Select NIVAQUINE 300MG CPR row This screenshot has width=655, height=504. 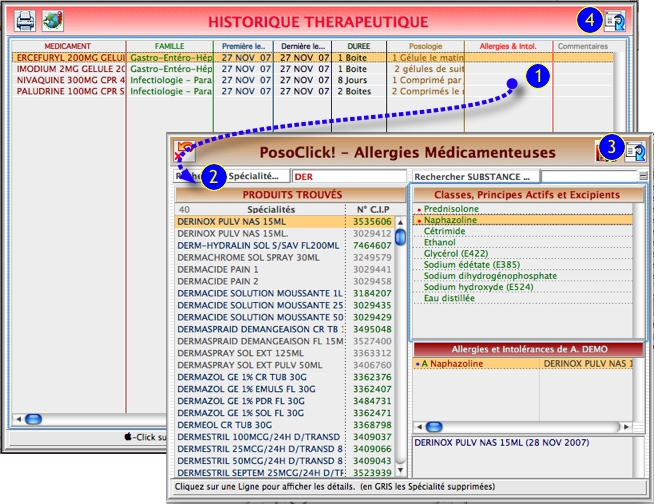click(312, 80)
